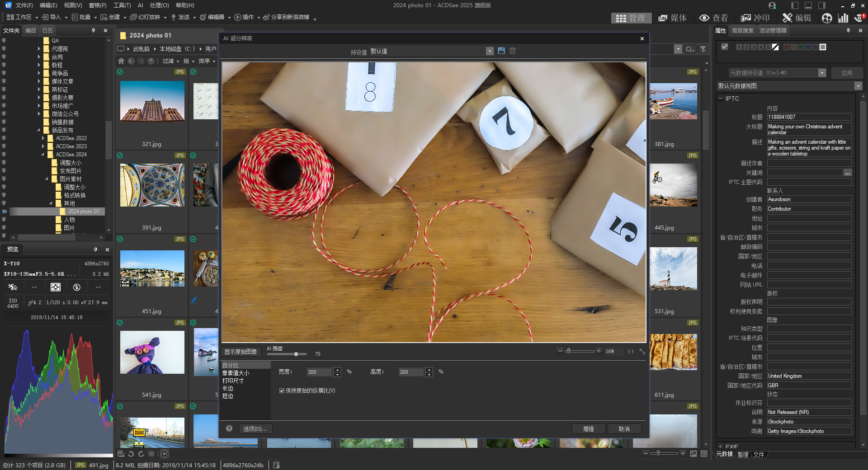Open the 工具(T) menu

tap(122, 5)
